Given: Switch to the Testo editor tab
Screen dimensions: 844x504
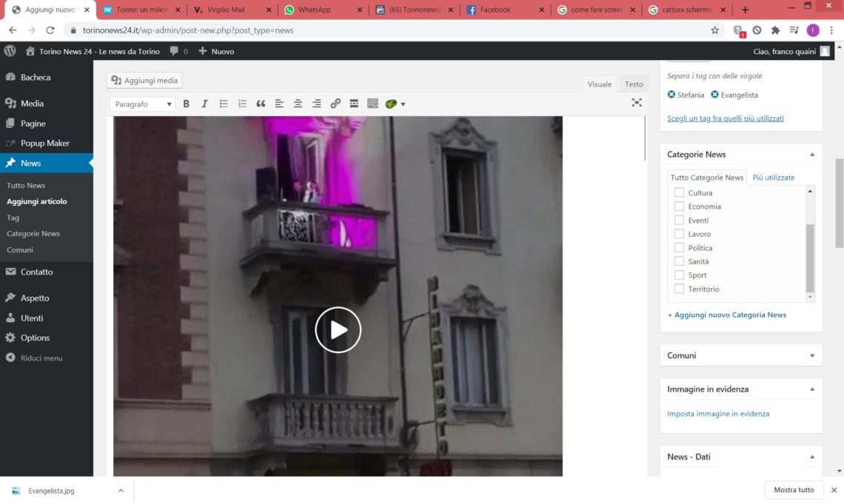Looking at the screenshot, I should pyautogui.click(x=634, y=84).
